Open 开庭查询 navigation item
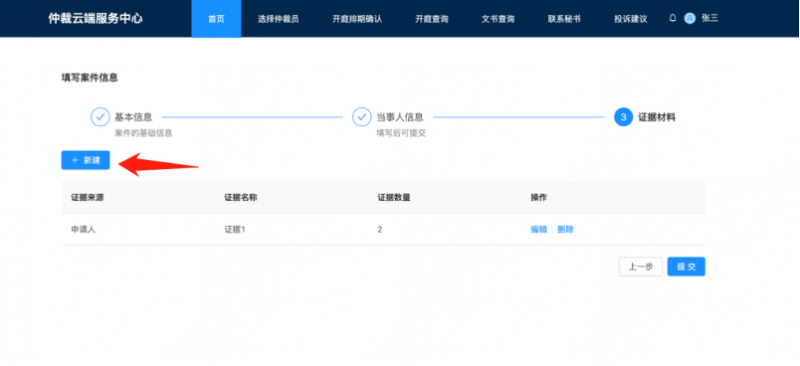The image size is (800, 366). [432, 19]
